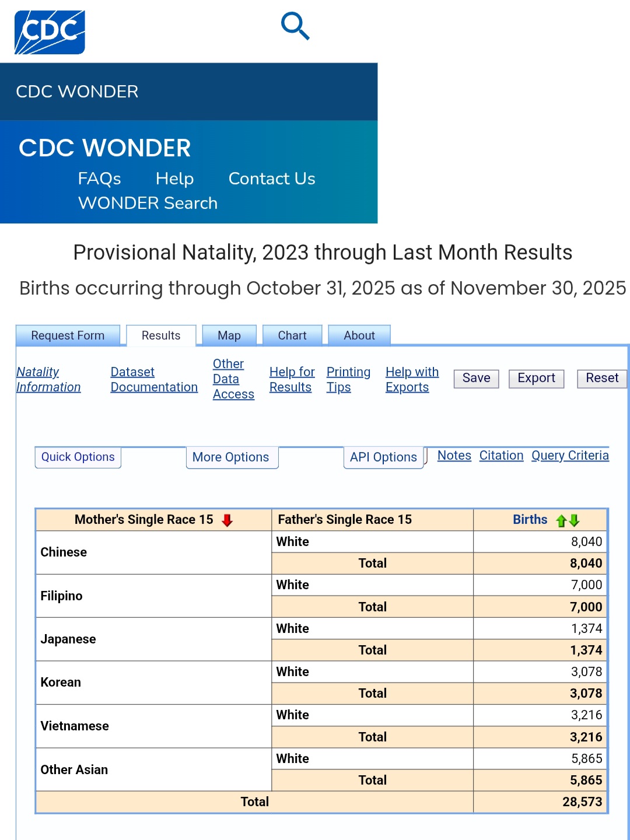The width and height of the screenshot is (630, 840).
Task: Expand the API Options section
Action: tap(383, 457)
